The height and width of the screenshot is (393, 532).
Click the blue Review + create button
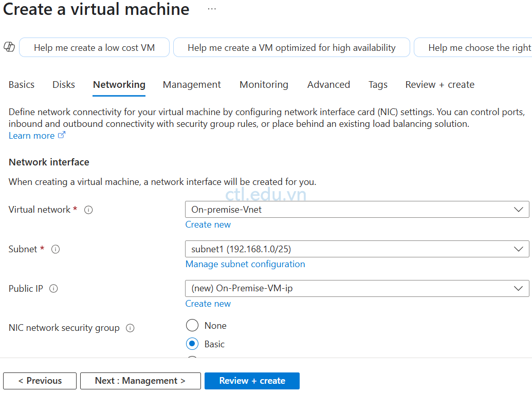pos(252,381)
